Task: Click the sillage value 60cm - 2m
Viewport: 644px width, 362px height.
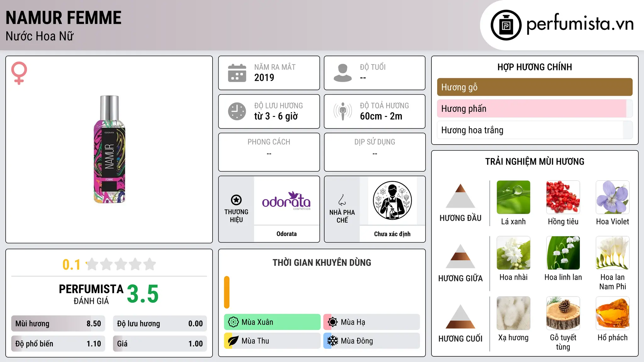Action: coord(381,116)
